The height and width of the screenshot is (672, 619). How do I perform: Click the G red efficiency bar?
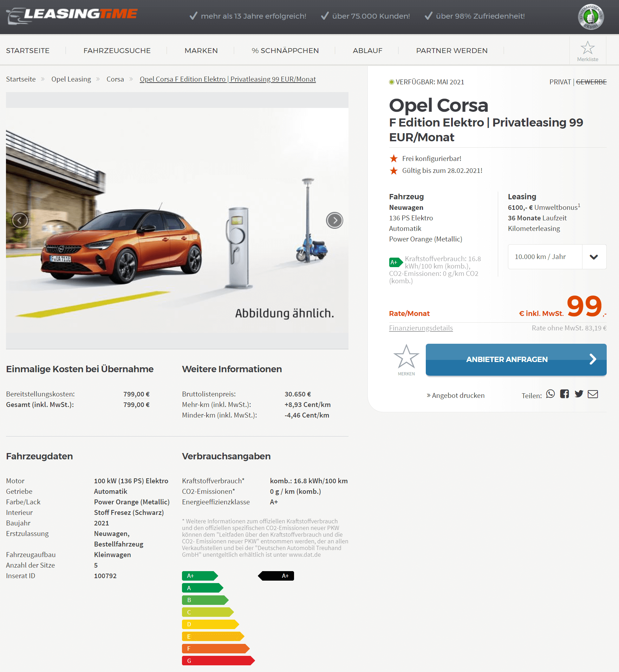click(219, 661)
